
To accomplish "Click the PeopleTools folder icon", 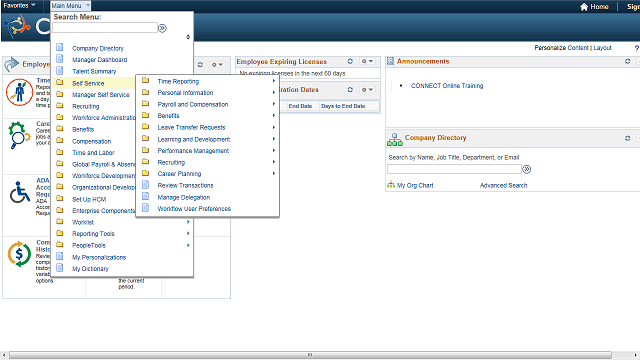I will coord(60,245).
